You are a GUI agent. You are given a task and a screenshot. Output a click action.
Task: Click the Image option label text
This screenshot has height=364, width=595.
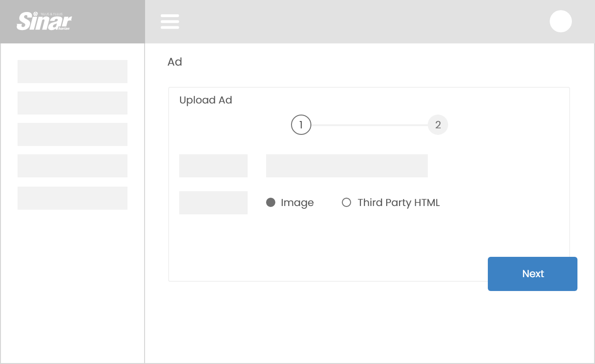pyautogui.click(x=297, y=202)
